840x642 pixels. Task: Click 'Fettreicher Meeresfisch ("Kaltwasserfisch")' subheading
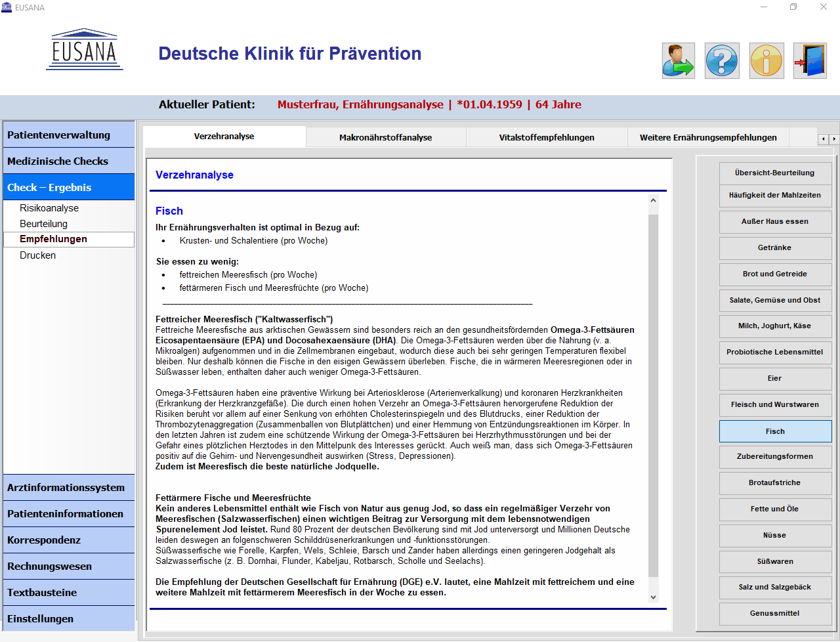pyautogui.click(x=244, y=319)
